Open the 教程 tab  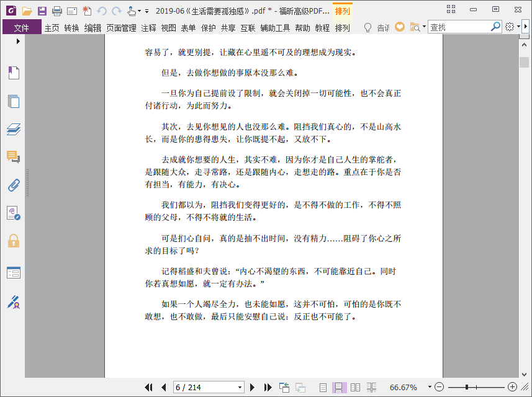[x=322, y=28]
